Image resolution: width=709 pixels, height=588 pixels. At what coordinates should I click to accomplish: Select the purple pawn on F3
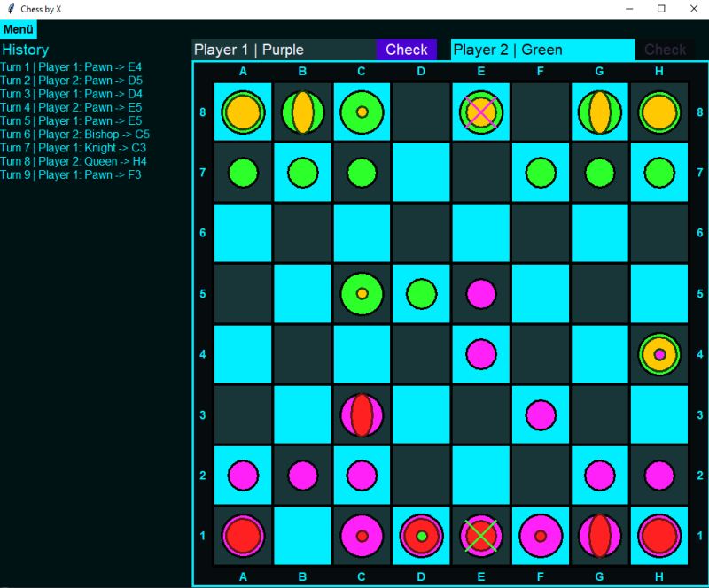(541, 414)
